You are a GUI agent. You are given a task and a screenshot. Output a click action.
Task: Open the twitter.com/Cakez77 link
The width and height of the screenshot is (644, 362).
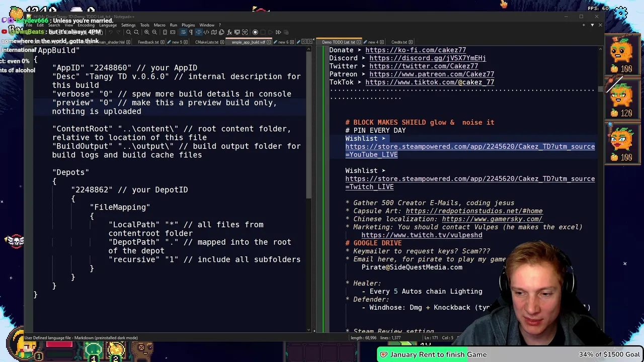(x=424, y=66)
